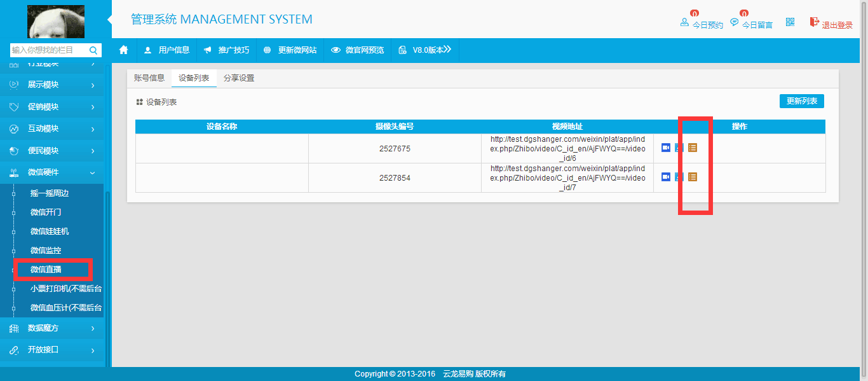Click the home icon in navigation bar
This screenshot has height=381, width=868.
(124, 50)
